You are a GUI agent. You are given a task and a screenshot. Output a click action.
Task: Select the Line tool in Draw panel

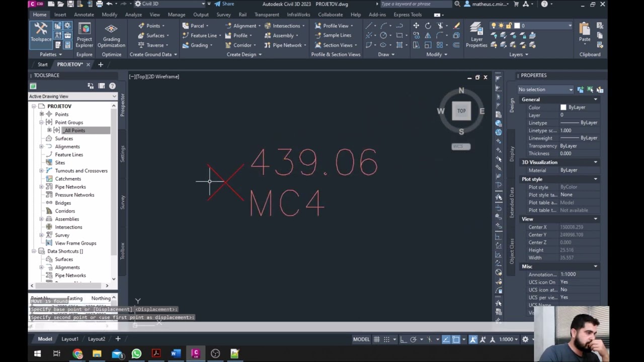pos(370,26)
